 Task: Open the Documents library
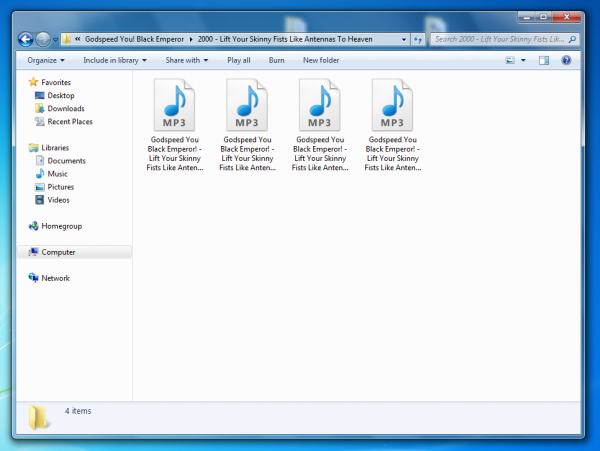(67, 161)
